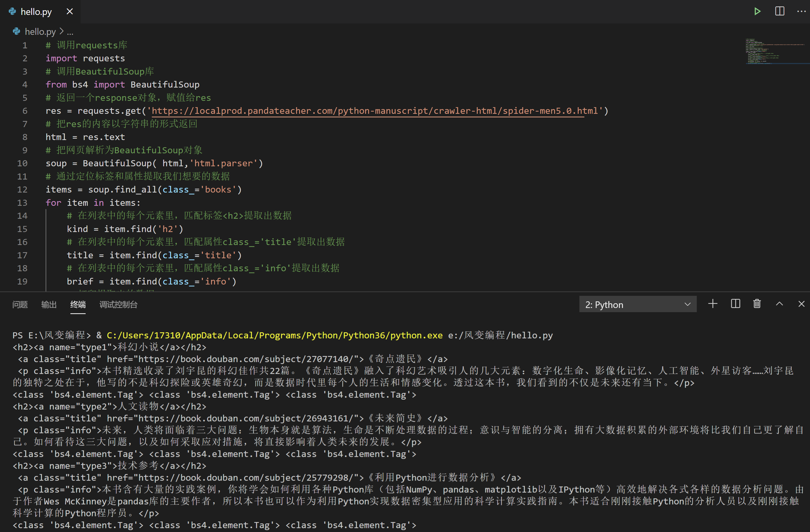This screenshot has height=532, width=810.
Task: Place cursor on 'html = res.text'
Action: click(85, 137)
